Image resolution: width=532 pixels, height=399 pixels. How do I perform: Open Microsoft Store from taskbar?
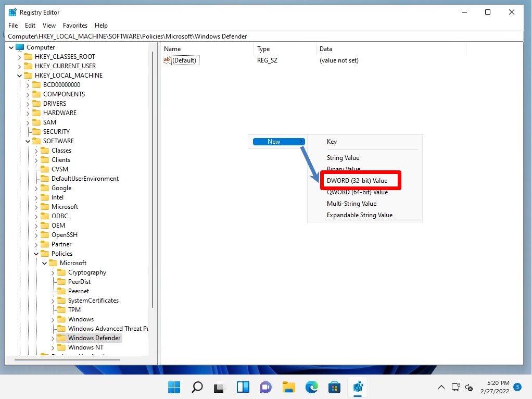[x=334, y=387]
